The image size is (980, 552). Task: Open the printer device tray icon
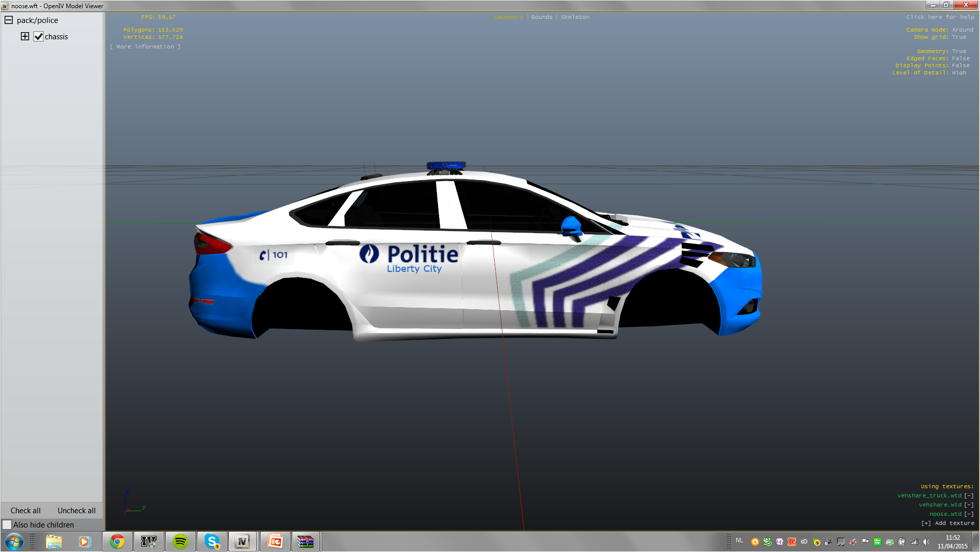click(x=829, y=542)
